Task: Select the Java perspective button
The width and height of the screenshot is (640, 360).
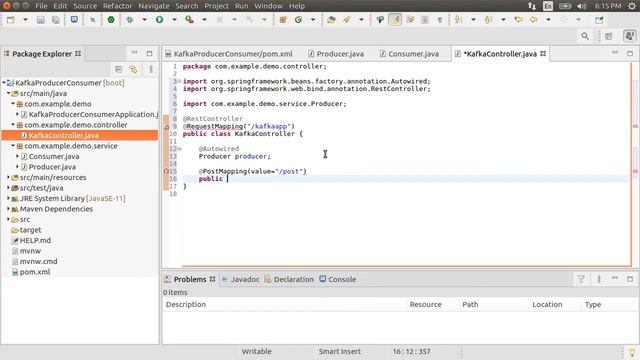Action: click(629, 36)
